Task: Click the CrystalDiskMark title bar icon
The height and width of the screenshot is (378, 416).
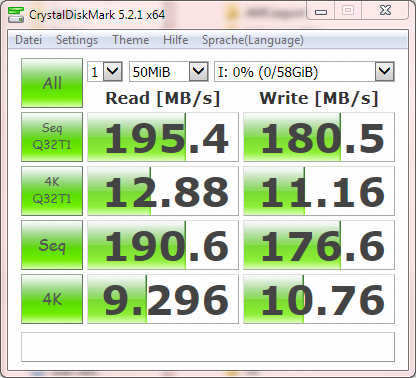Action: [x=16, y=14]
